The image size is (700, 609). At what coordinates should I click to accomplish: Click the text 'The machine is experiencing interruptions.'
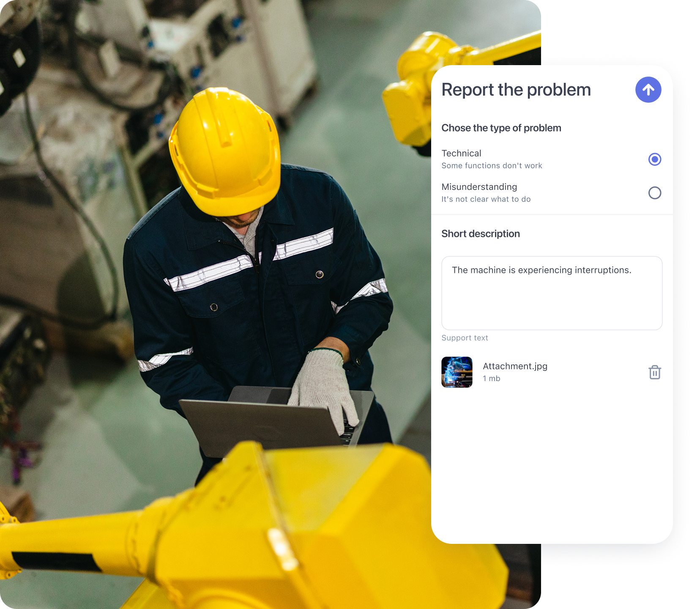click(541, 270)
